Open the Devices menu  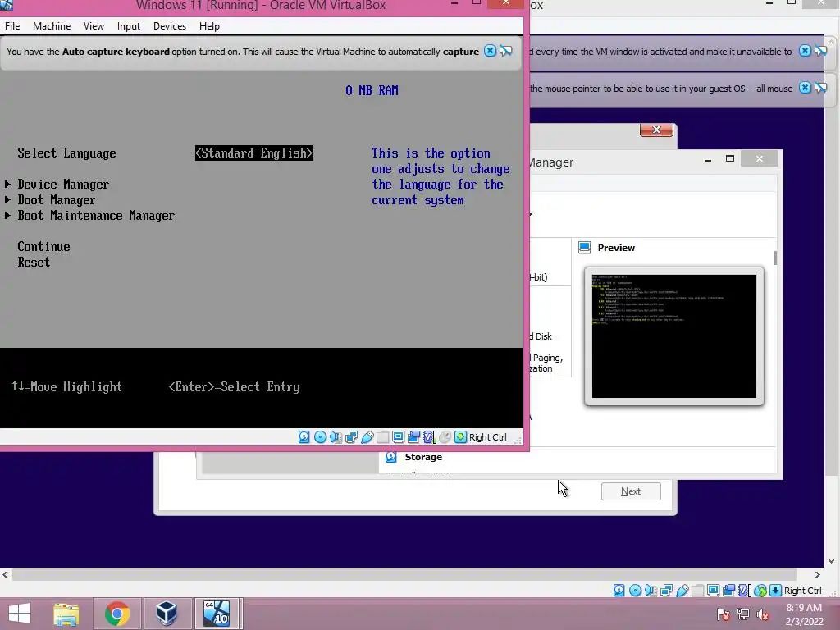click(x=170, y=25)
